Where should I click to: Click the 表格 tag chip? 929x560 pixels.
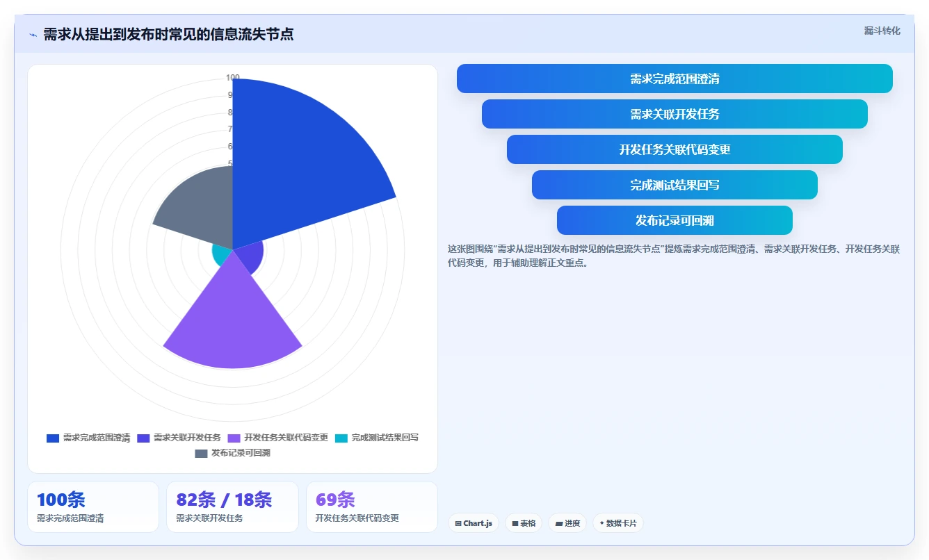tap(524, 523)
